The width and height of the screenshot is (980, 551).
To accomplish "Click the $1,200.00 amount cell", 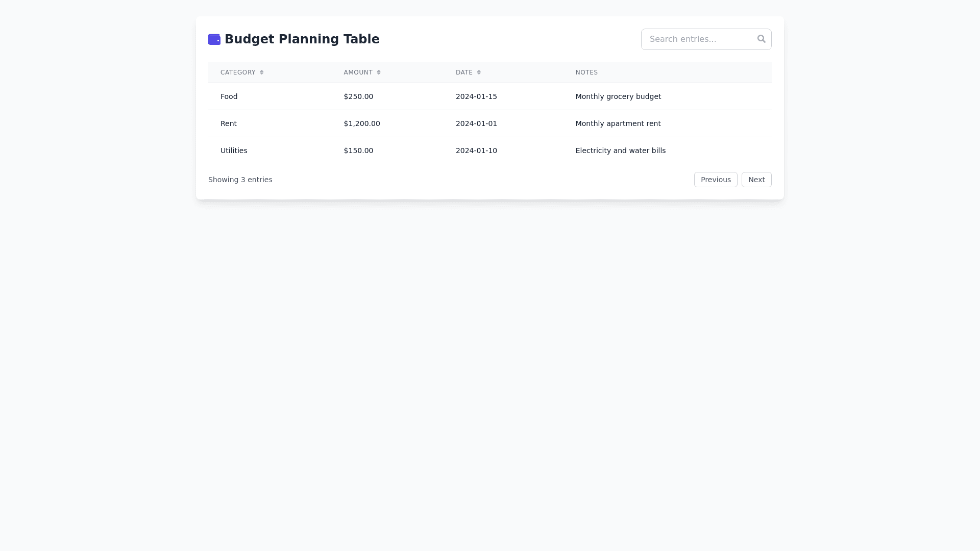I will (x=361, y=123).
